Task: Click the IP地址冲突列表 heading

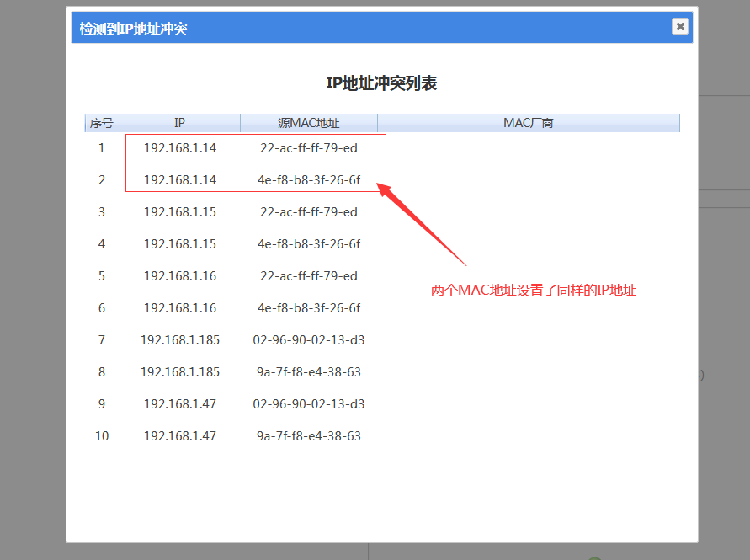Action: (381, 83)
